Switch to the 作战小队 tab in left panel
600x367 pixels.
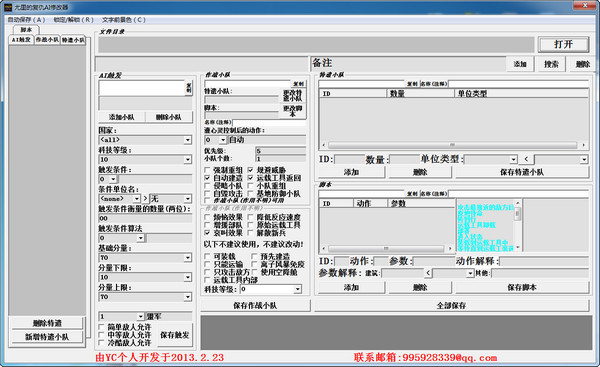point(47,40)
